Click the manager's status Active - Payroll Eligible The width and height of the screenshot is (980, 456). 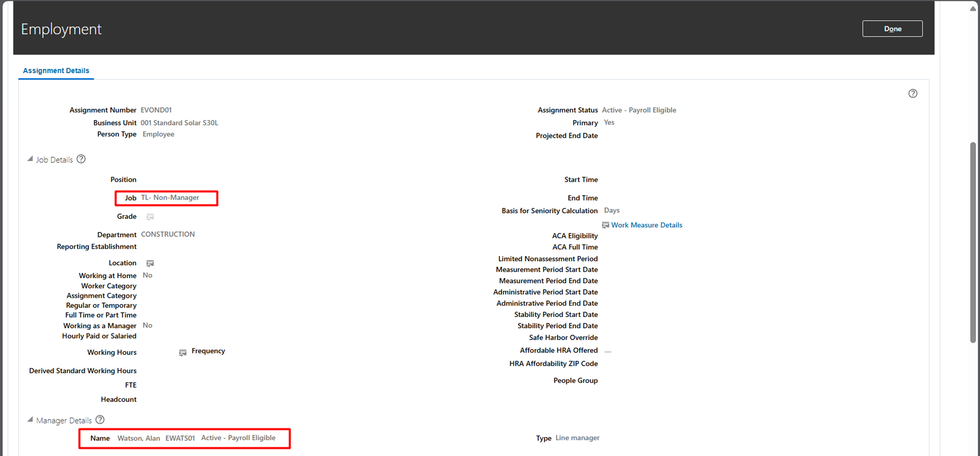(x=238, y=438)
